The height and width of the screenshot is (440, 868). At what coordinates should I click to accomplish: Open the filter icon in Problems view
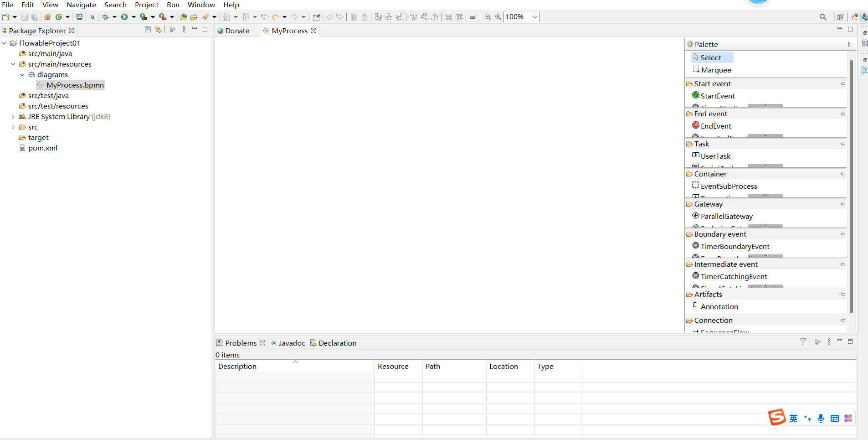803,342
